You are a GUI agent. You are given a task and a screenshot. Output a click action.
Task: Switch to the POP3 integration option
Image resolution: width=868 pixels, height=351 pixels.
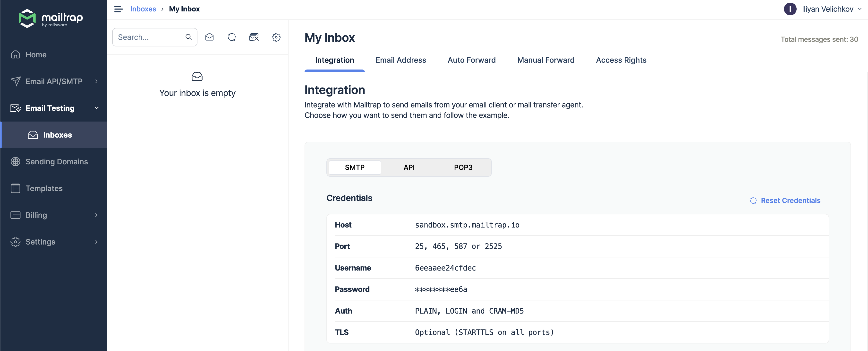[x=463, y=167]
